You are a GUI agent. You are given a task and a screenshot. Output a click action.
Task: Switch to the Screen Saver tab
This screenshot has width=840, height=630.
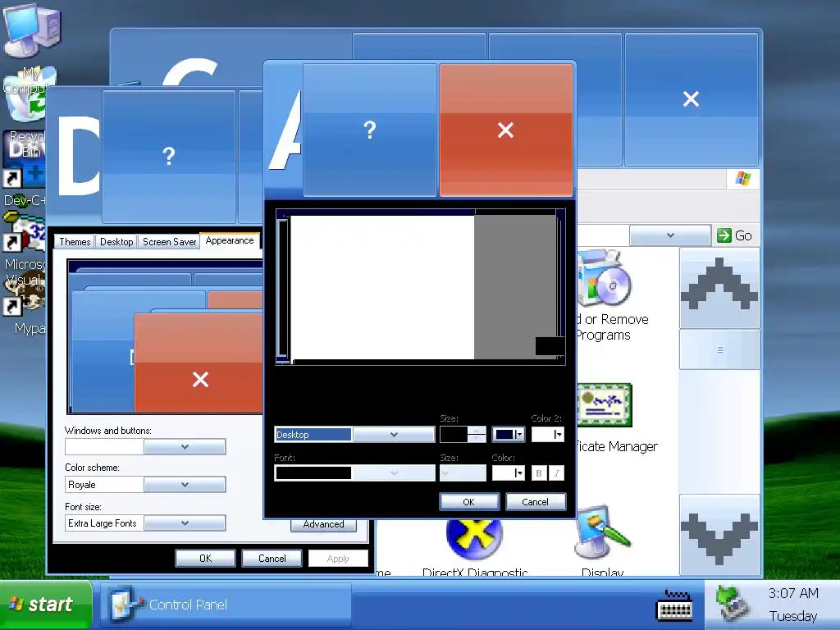click(169, 242)
